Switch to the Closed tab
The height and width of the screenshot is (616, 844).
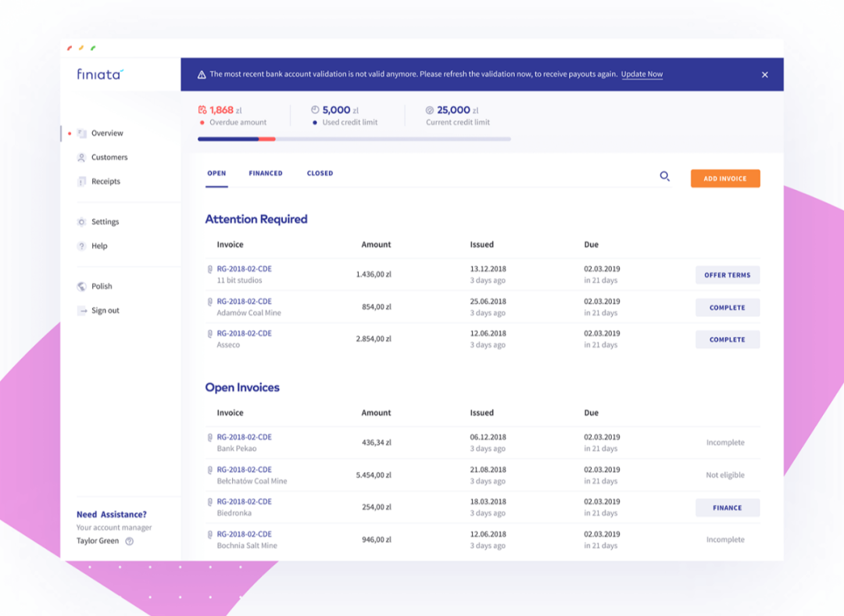(320, 174)
